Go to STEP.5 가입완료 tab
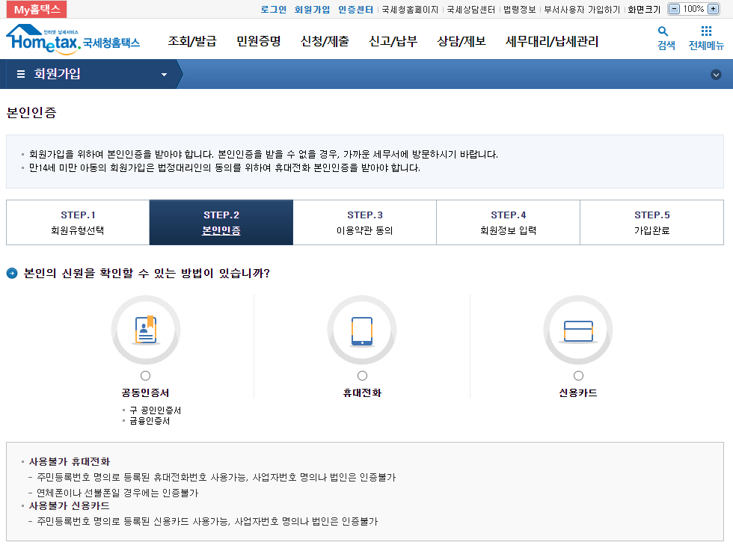This screenshot has height=560, width=733. (x=651, y=223)
